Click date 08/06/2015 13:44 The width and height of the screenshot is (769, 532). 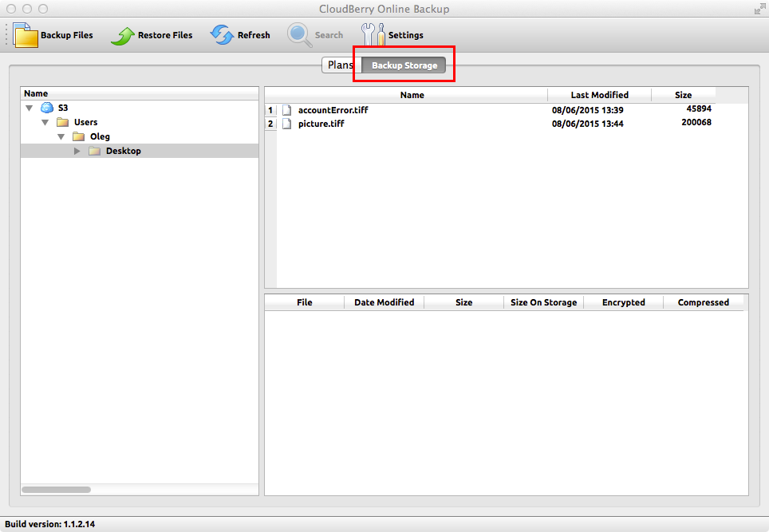click(588, 124)
